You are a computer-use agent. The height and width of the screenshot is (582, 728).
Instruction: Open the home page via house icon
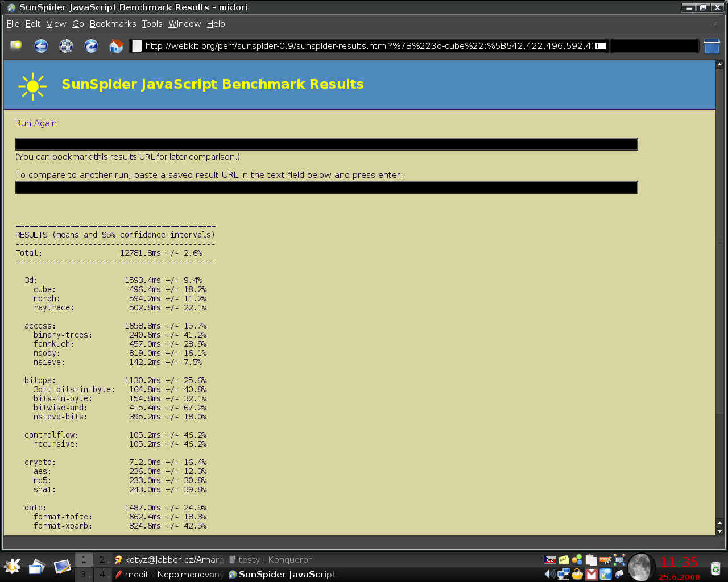click(x=116, y=46)
